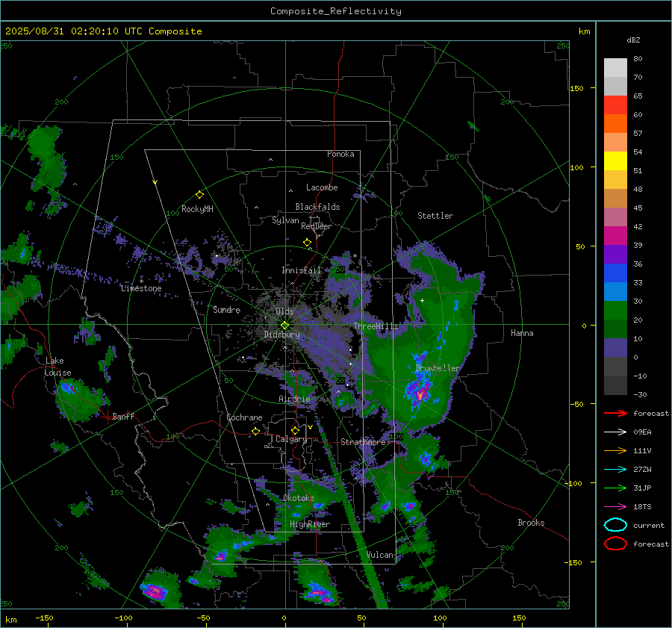The image size is (672, 628).
Task: Click the magenta 18TS arrow in legend
Action: pyautogui.click(x=615, y=507)
